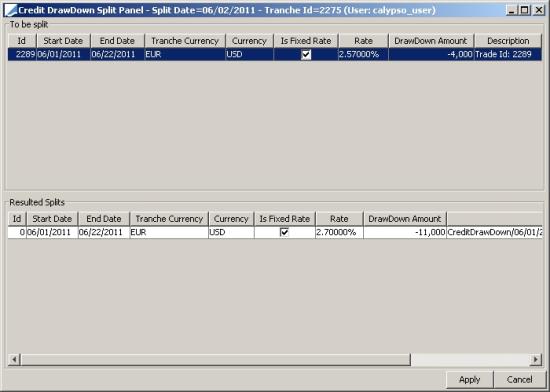The width and height of the screenshot is (550, 392).
Task: Click the Cancel button
Action: coord(519,380)
